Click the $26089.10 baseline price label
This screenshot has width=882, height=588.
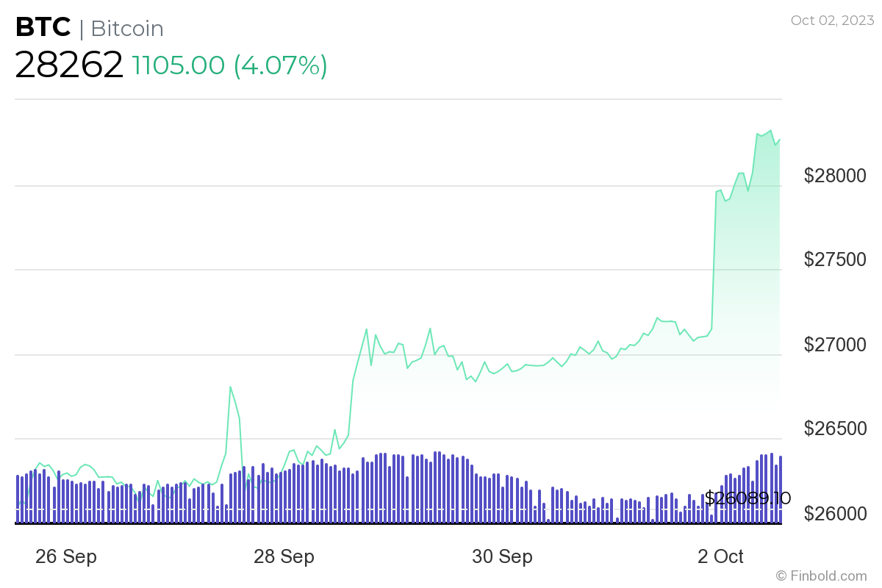pyautogui.click(x=747, y=498)
